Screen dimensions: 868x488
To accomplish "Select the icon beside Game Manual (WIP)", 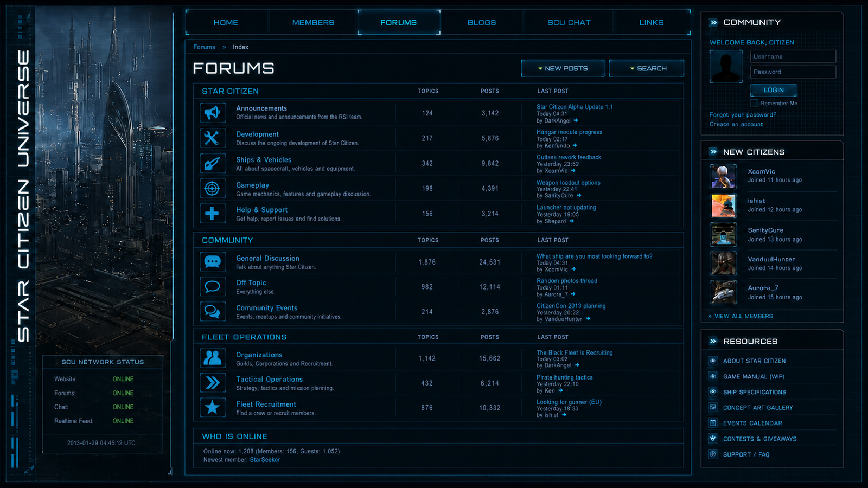I will coord(713,376).
